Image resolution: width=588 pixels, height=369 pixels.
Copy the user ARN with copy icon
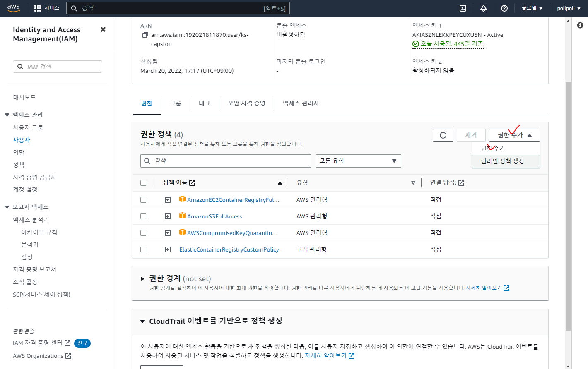coord(145,35)
